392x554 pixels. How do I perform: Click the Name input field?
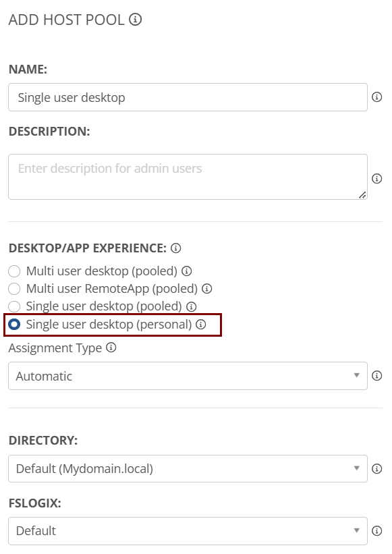(x=188, y=97)
